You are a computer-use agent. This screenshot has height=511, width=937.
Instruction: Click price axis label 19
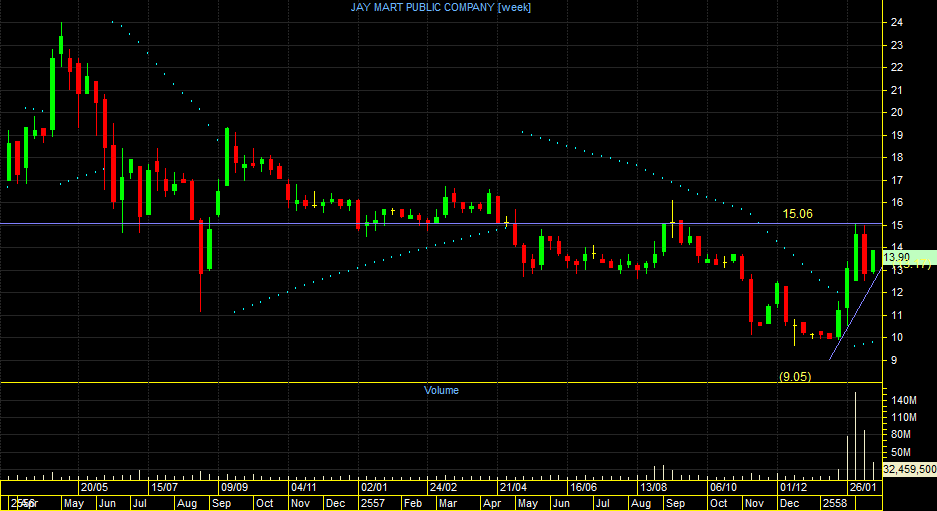pyautogui.click(x=896, y=135)
